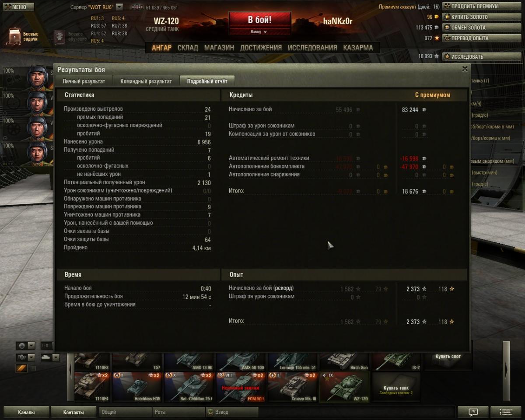Select the WZ-120 tank in carousel
The width and height of the screenshot is (525, 420).
[x=345, y=387]
